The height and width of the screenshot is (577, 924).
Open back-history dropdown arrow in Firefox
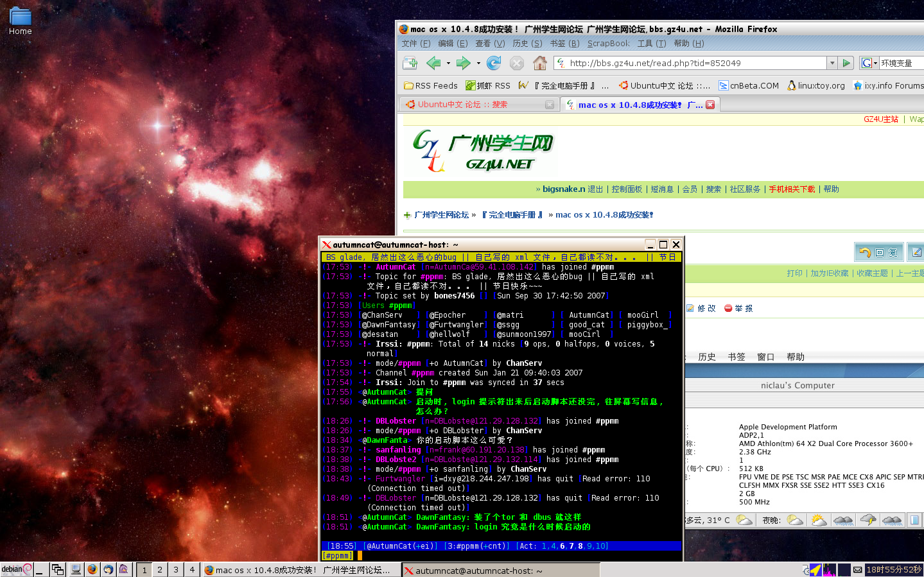[x=448, y=63]
